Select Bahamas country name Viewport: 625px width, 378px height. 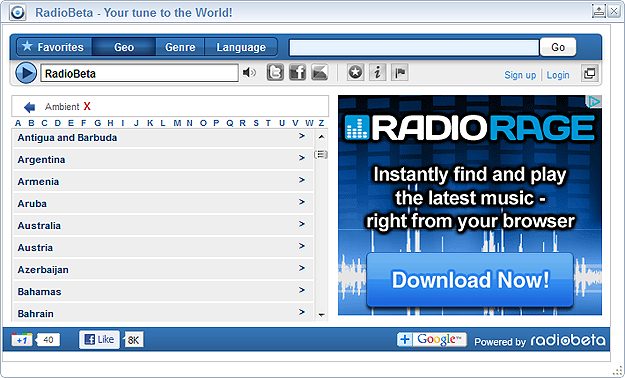(x=39, y=291)
